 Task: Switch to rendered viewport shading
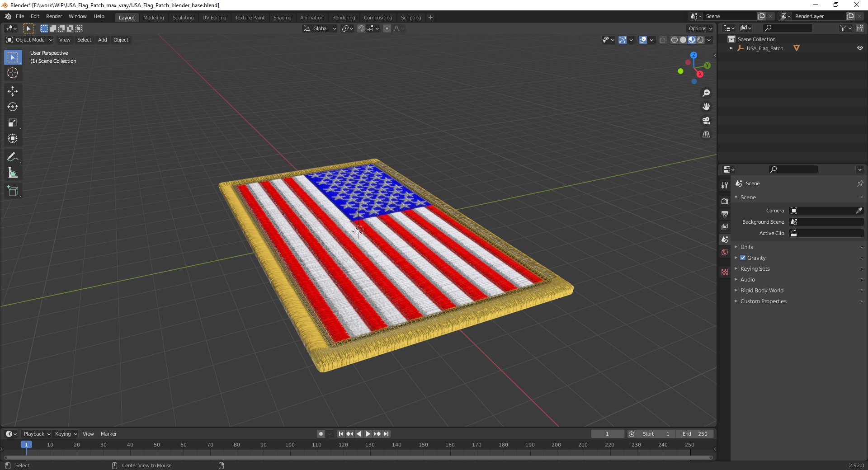tap(700, 40)
